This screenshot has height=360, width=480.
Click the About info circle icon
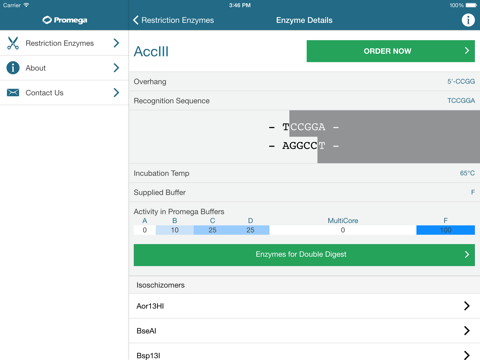point(13,68)
